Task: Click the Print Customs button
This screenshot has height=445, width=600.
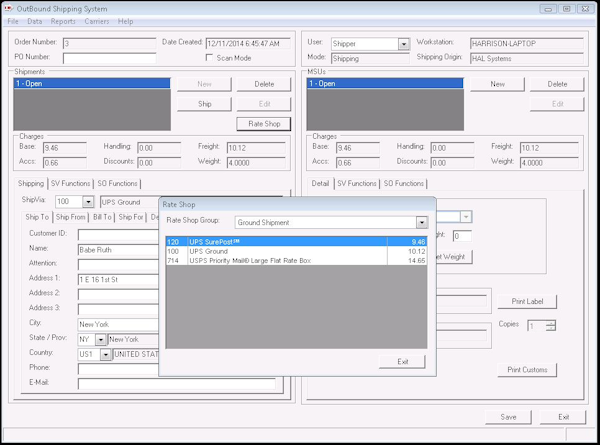Action: click(x=527, y=370)
